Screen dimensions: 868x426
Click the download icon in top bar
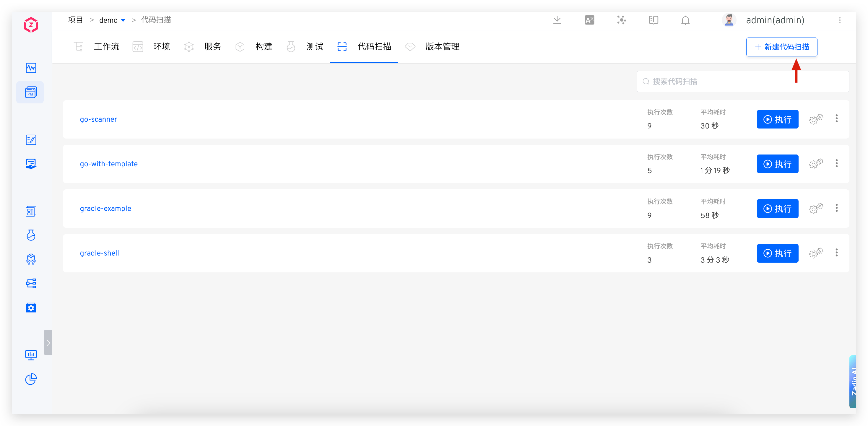[557, 20]
